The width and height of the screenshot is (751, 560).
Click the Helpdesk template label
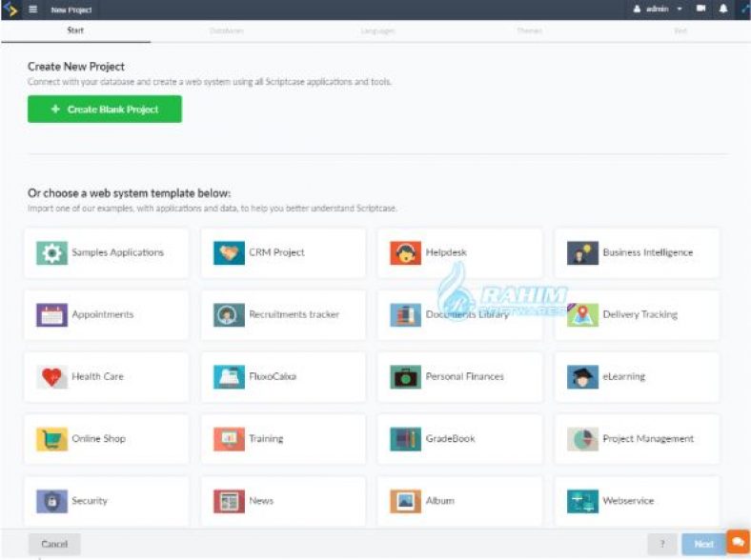pyautogui.click(x=446, y=252)
